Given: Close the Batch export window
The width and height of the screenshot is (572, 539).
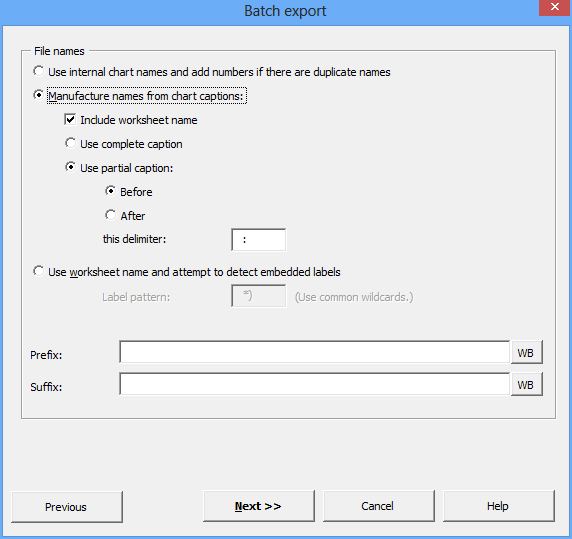Looking at the screenshot, I should (555, 7).
